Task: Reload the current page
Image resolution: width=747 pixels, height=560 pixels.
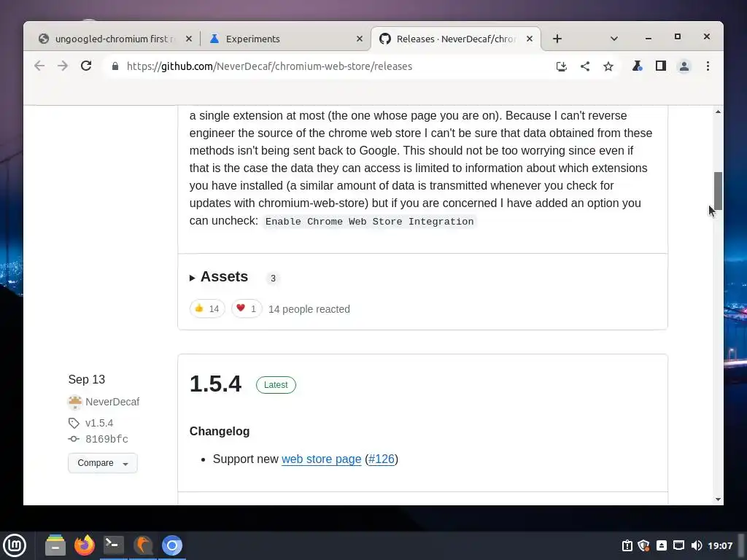Action: click(x=86, y=66)
